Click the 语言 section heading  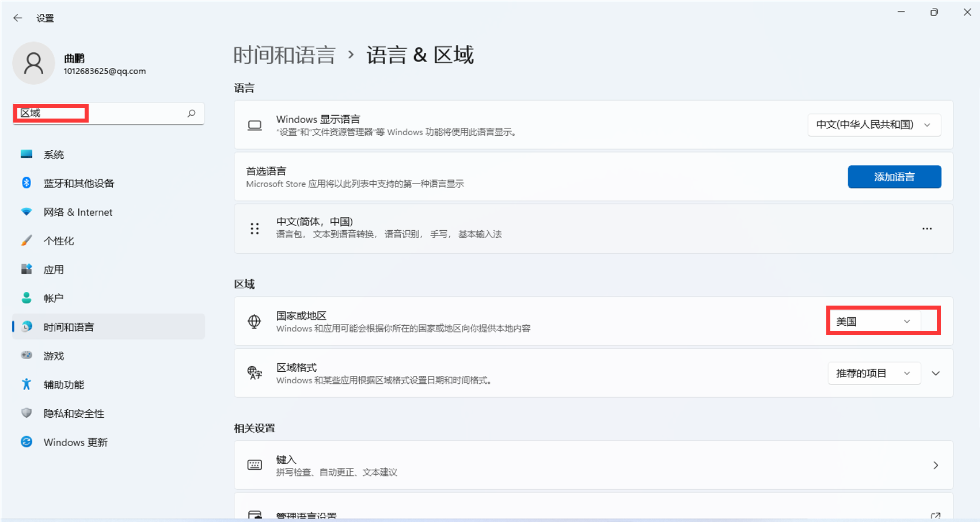click(244, 88)
